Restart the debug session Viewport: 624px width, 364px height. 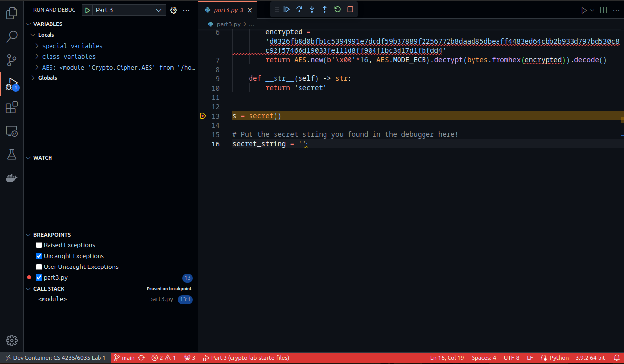(x=337, y=9)
